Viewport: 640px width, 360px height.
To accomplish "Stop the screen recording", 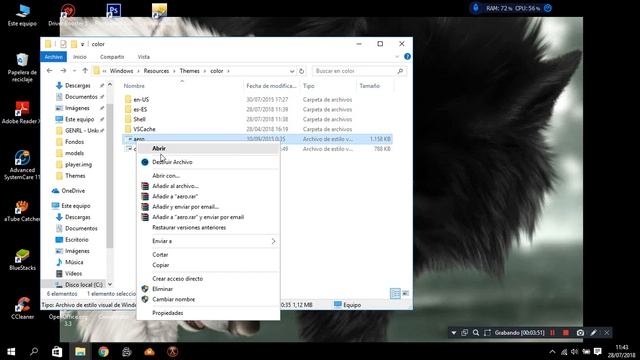I will pos(566,333).
